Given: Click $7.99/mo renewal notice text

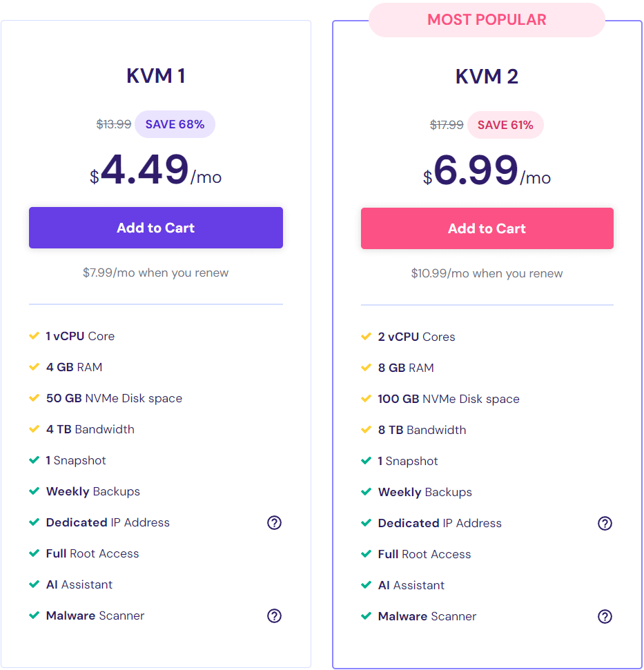Looking at the screenshot, I should coord(155,273).
